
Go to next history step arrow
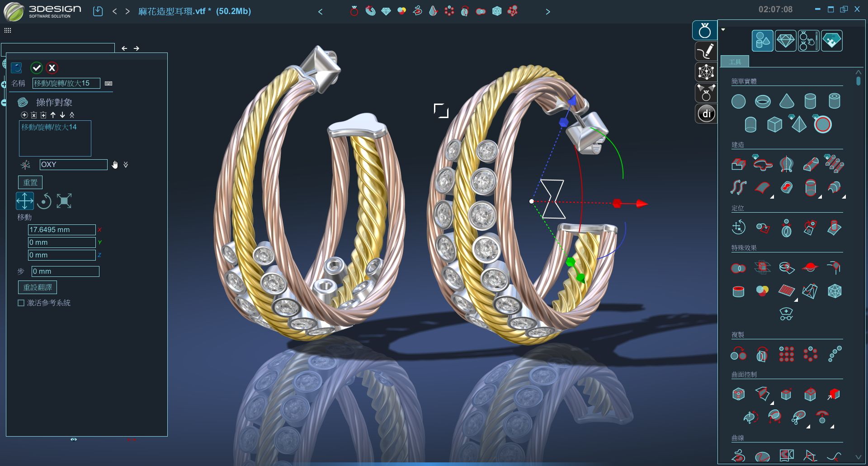(x=137, y=48)
